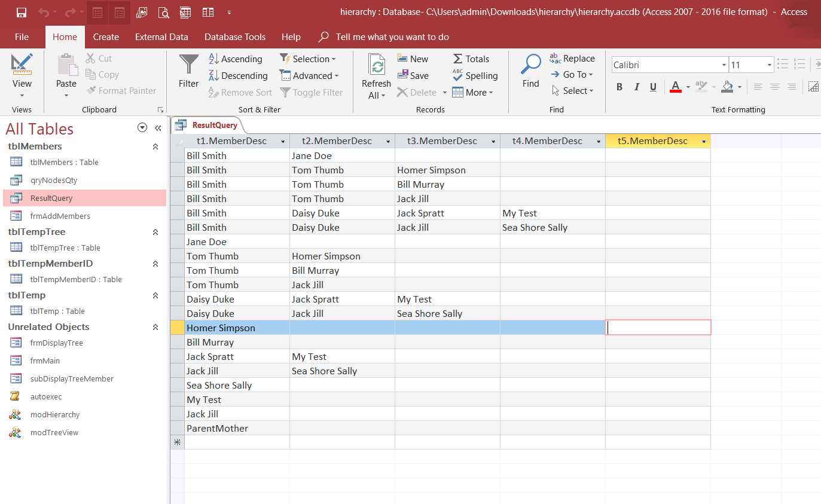This screenshot has width=821, height=504.
Task: Click the Save icon in quick access toolbar
Action: click(x=22, y=12)
